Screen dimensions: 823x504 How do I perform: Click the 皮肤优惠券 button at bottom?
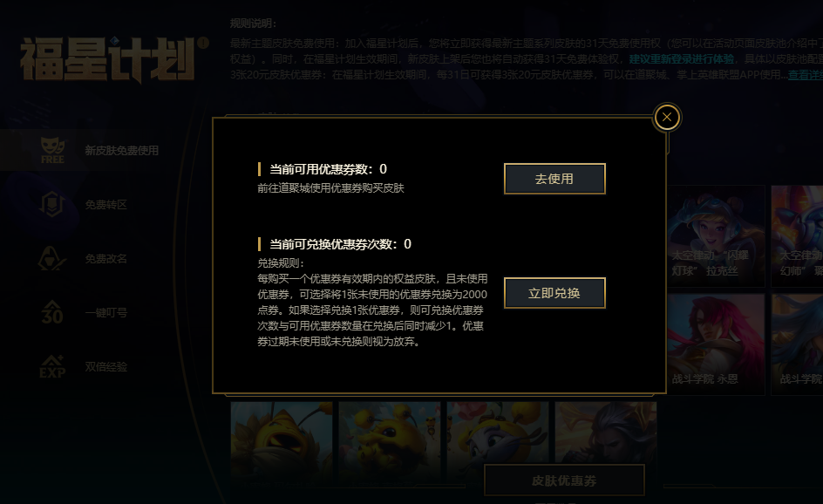(564, 480)
